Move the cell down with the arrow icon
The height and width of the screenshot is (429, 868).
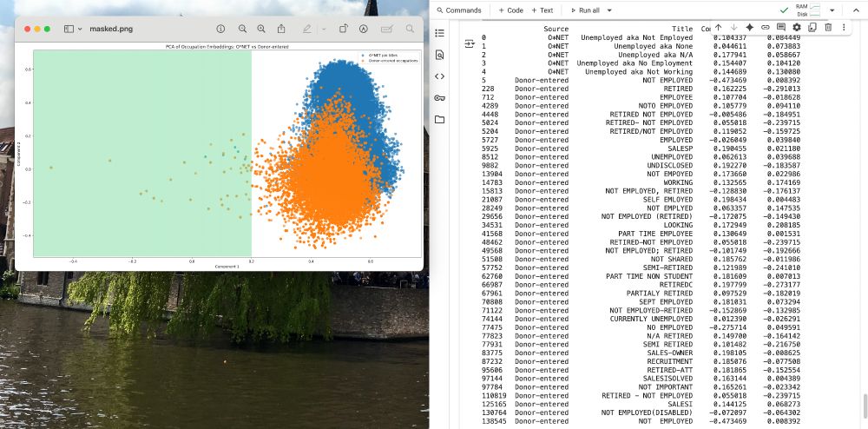tap(733, 27)
